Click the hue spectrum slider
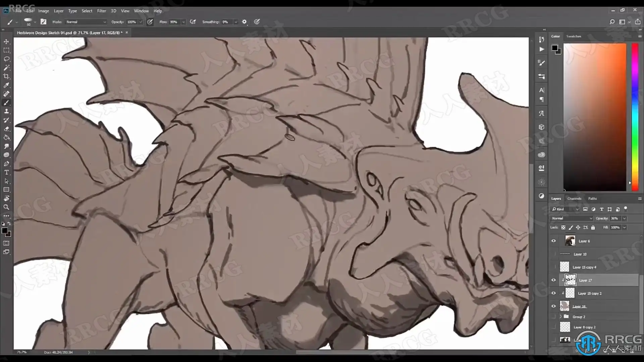Screen dimensions: 644x362 [x=635, y=117]
